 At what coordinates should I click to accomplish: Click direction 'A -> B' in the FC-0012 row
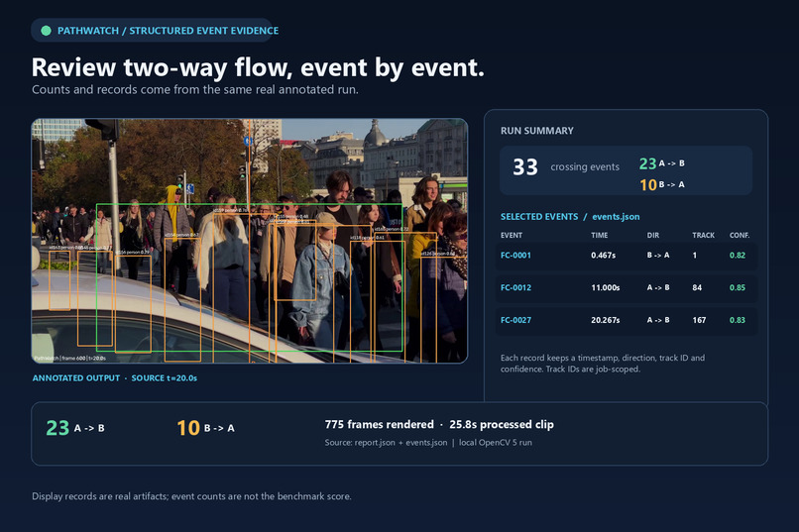pos(658,287)
